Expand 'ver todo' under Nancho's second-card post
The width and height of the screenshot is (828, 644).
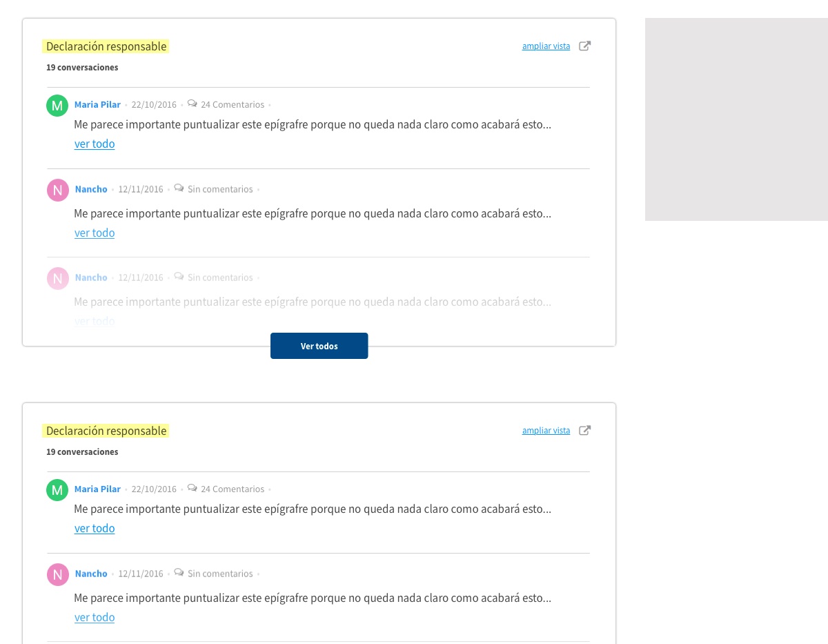click(95, 618)
